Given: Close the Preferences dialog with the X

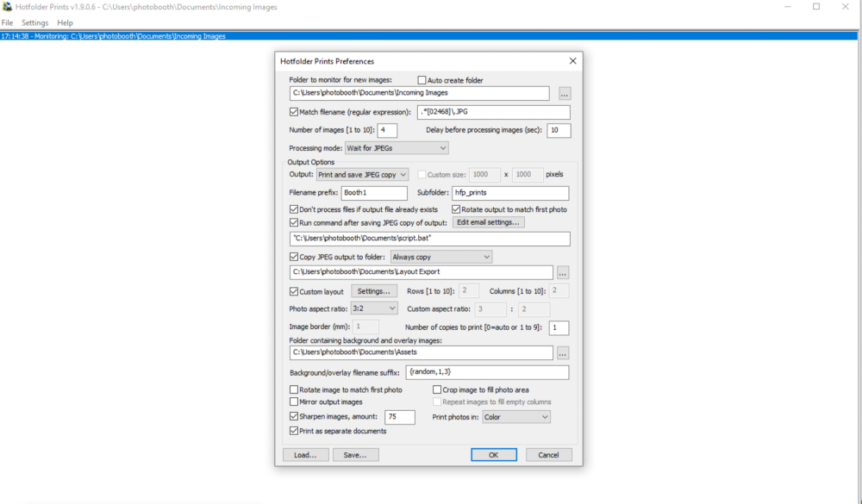Looking at the screenshot, I should [x=573, y=61].
